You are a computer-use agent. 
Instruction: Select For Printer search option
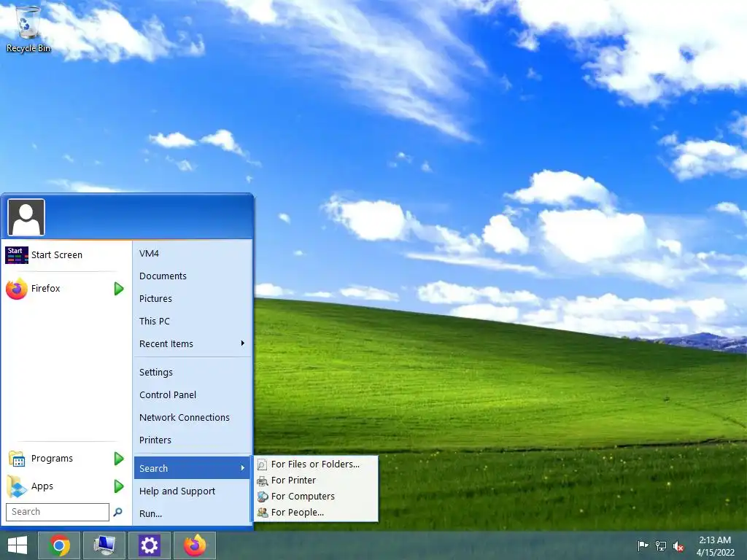[316, 481]
